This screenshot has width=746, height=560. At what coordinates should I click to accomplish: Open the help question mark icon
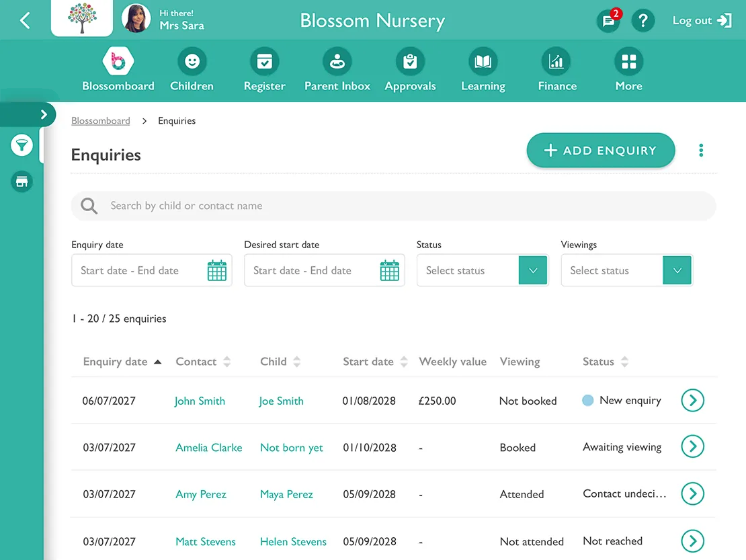[x=643, y=21]
